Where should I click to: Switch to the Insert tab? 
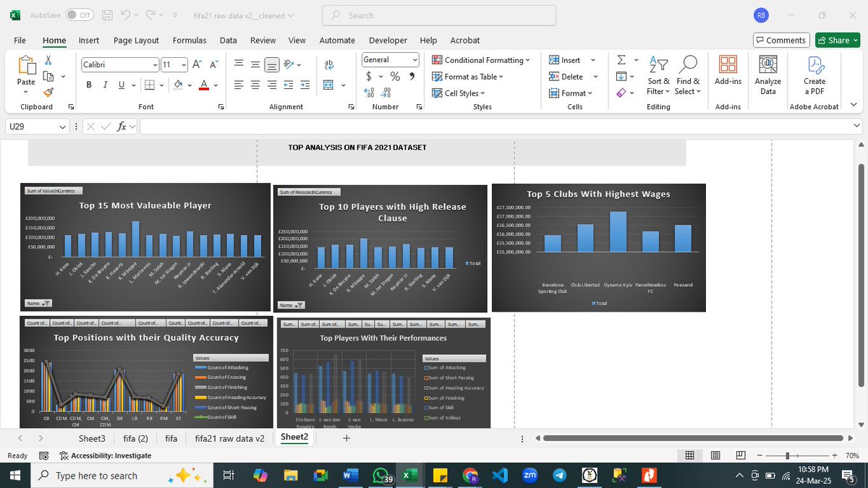coord(89,40)
